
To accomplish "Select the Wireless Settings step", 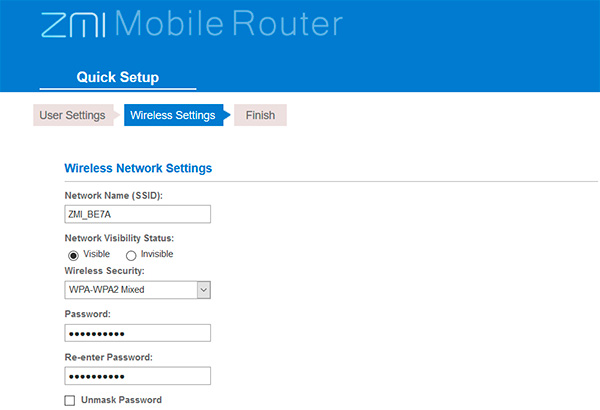I will click(x=172, y=115).
